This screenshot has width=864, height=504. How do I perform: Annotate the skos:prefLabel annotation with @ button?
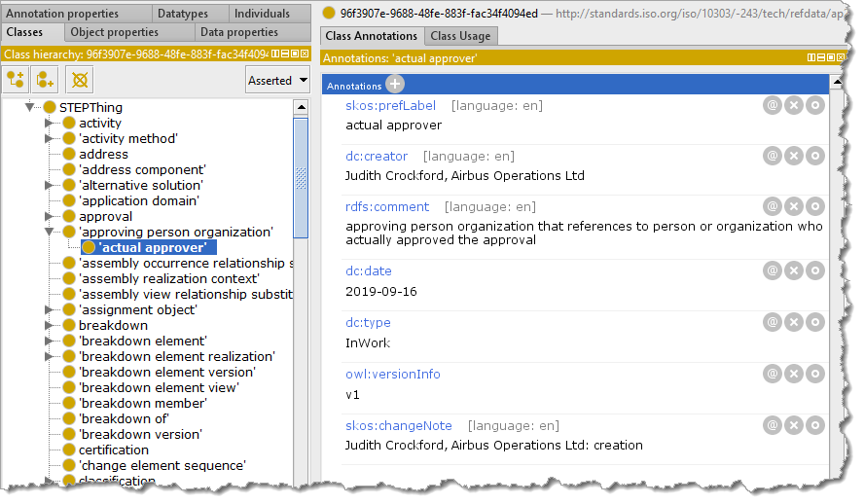point(772,104)
